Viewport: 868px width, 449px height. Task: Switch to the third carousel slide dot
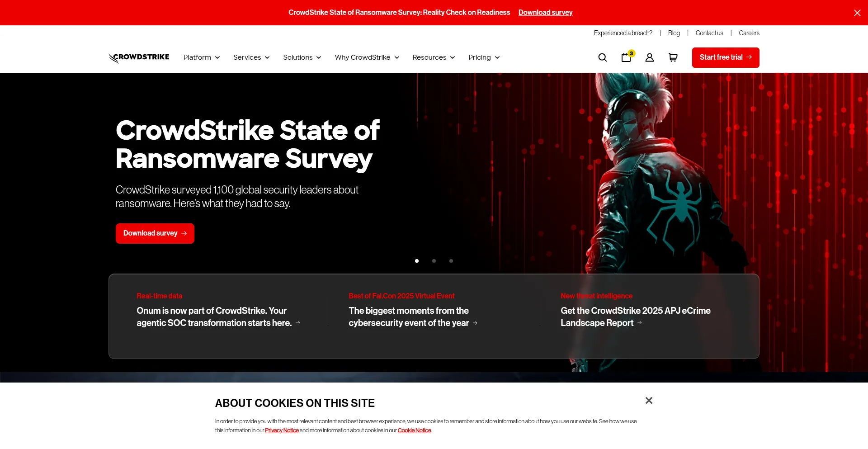coord(451,261)
